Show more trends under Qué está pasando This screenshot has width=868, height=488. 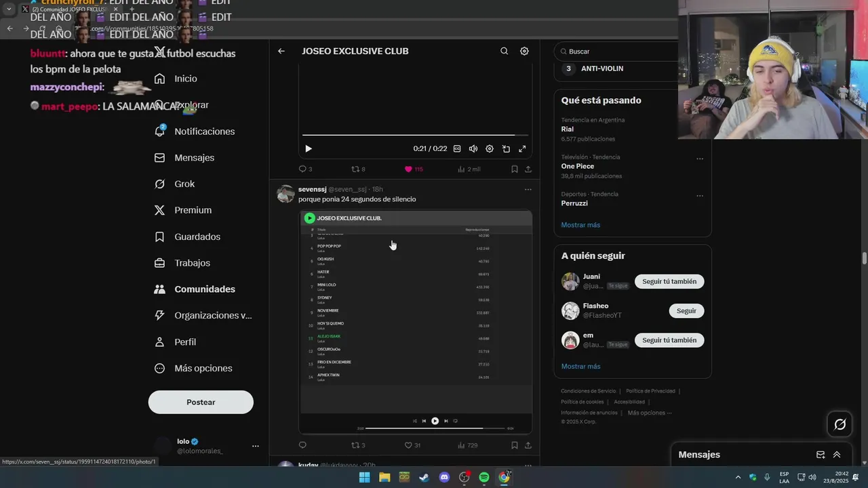[x=580, y=225]
